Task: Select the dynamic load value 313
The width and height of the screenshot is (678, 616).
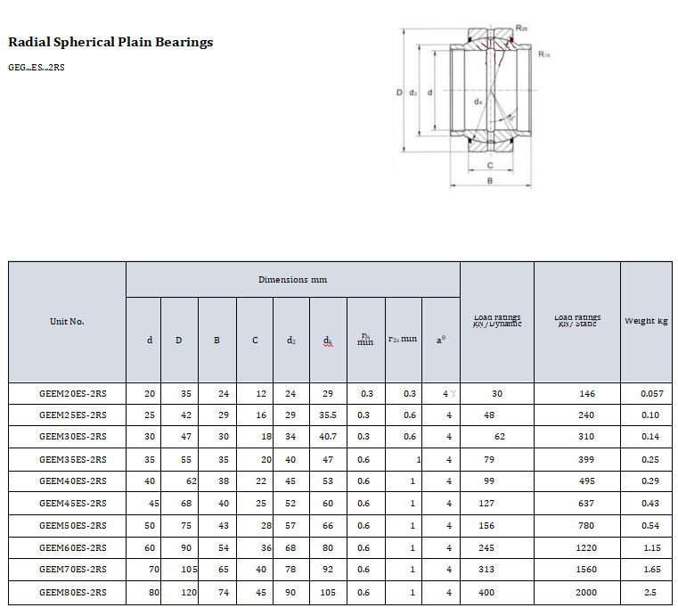Action: coord(486,570)
